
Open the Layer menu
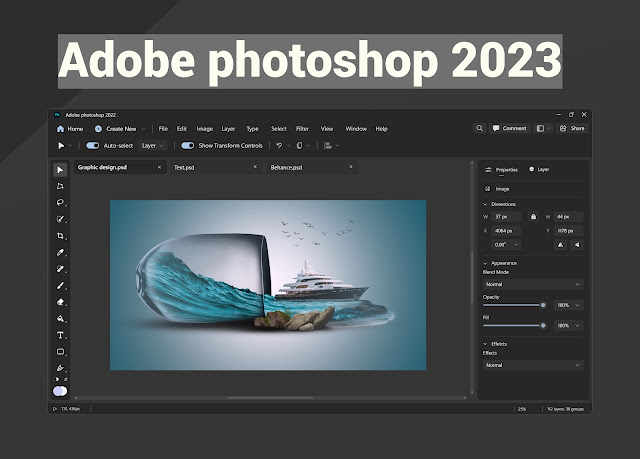click(x=228, y=129)
